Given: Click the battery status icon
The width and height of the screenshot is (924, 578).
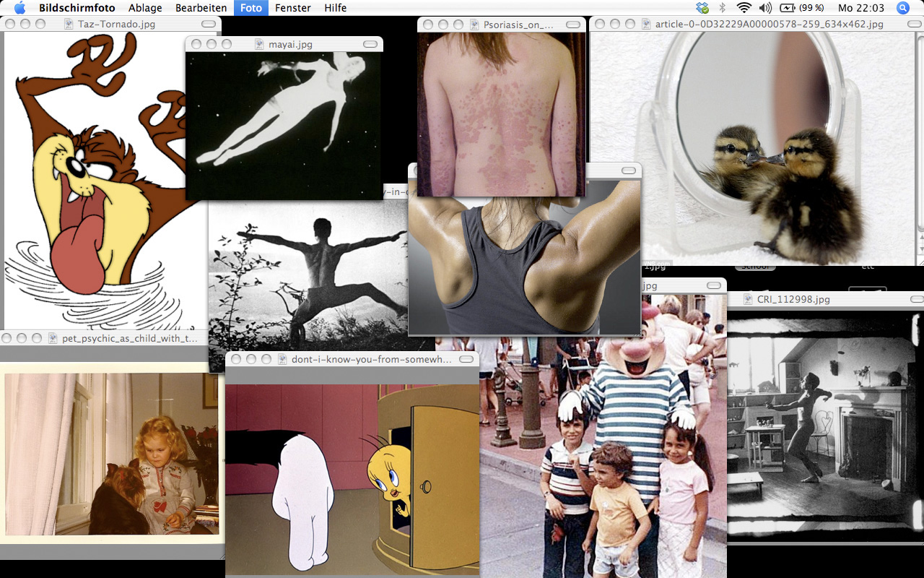Looking at the screenshot, I should (x=788, y=8).
